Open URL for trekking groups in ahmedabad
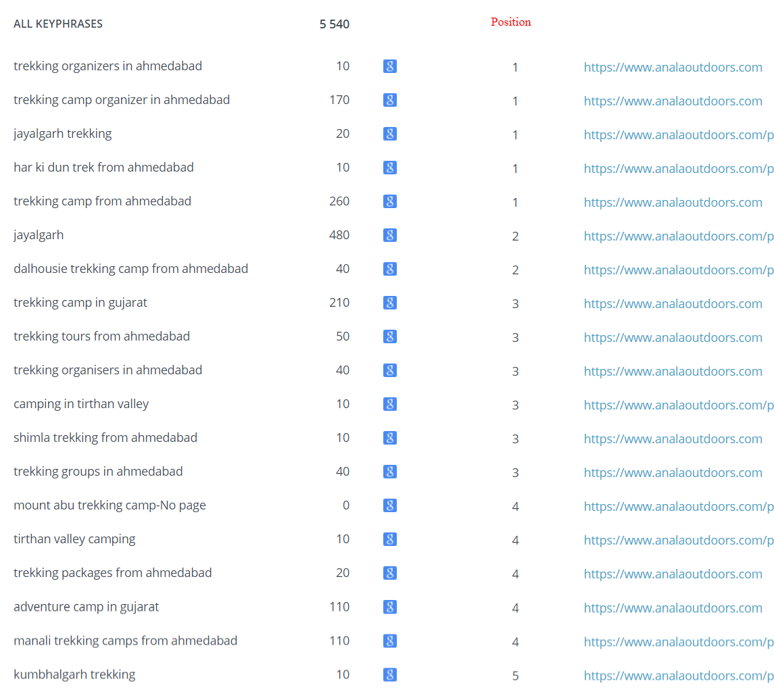 (x=673, y=472)
